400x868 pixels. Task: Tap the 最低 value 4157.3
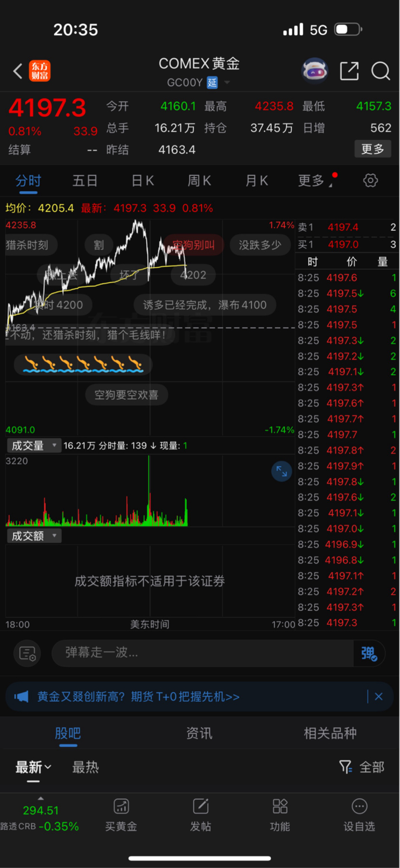click(373, 106)
